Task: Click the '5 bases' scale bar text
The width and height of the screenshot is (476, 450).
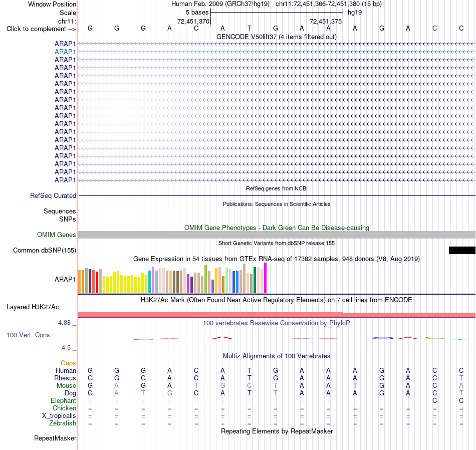Action: tap(197, 13)
